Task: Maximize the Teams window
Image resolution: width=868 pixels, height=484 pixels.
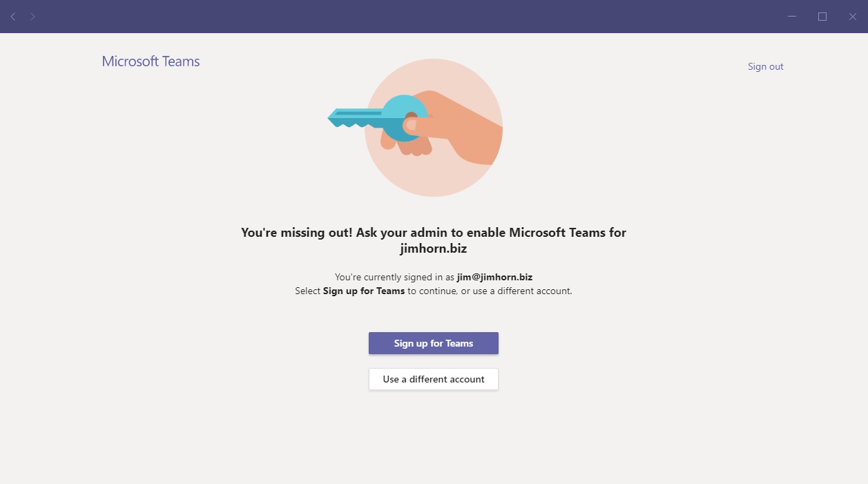Action: [822, 17]
